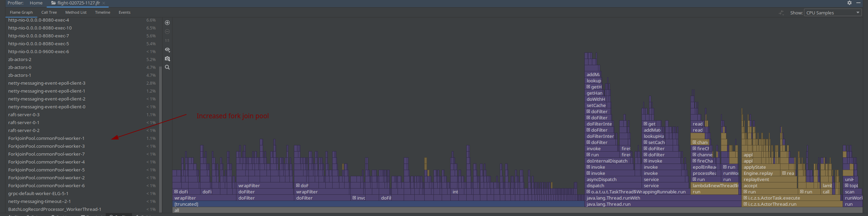The width and height of the screenshot is (868, 216).
Task: Click the dimmed icon left of Show label
Action: (781, 13)
